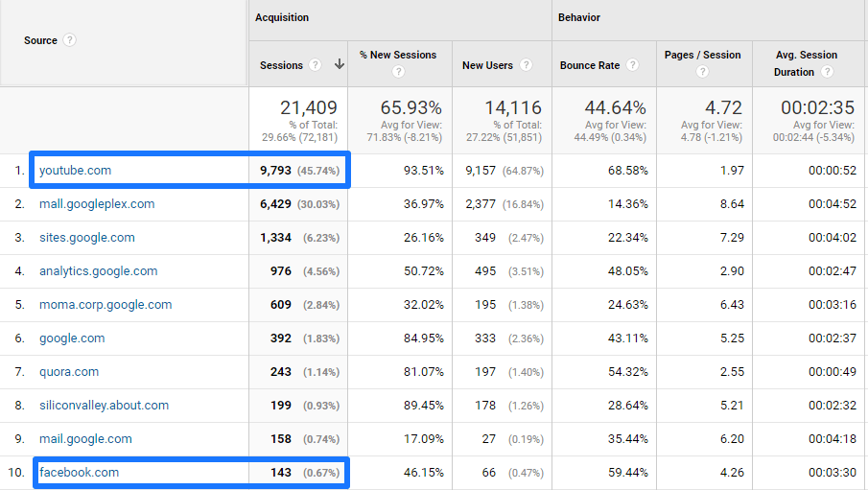
Task: Open help icon beside Avg. Session Duration
Action: [827, 72]
